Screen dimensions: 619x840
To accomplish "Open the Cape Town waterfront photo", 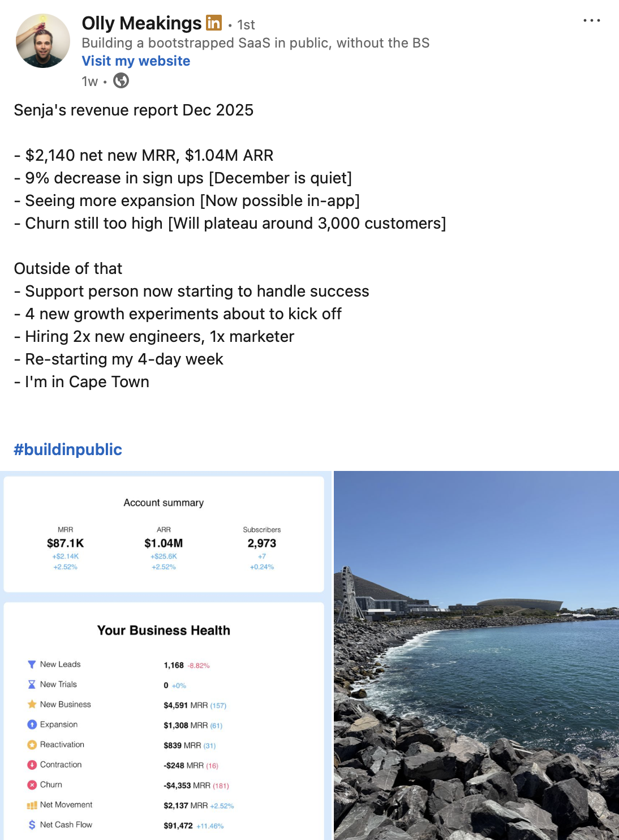I will point(476,655).
